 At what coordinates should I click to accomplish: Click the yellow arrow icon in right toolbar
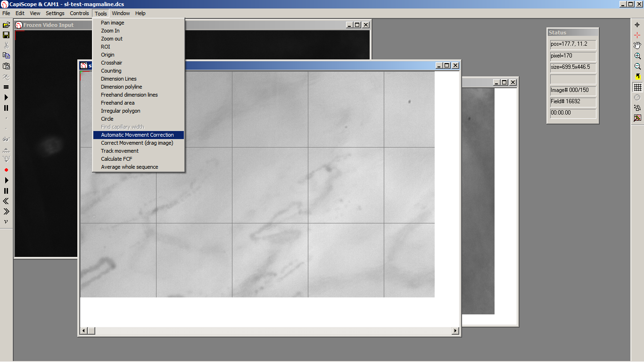click(637, 76)
